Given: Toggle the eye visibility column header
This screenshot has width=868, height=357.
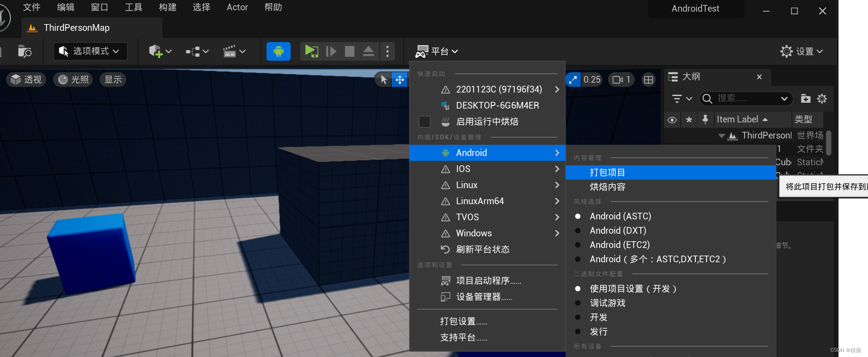Looking at the screenshot, I should click(x=672, y=120).
